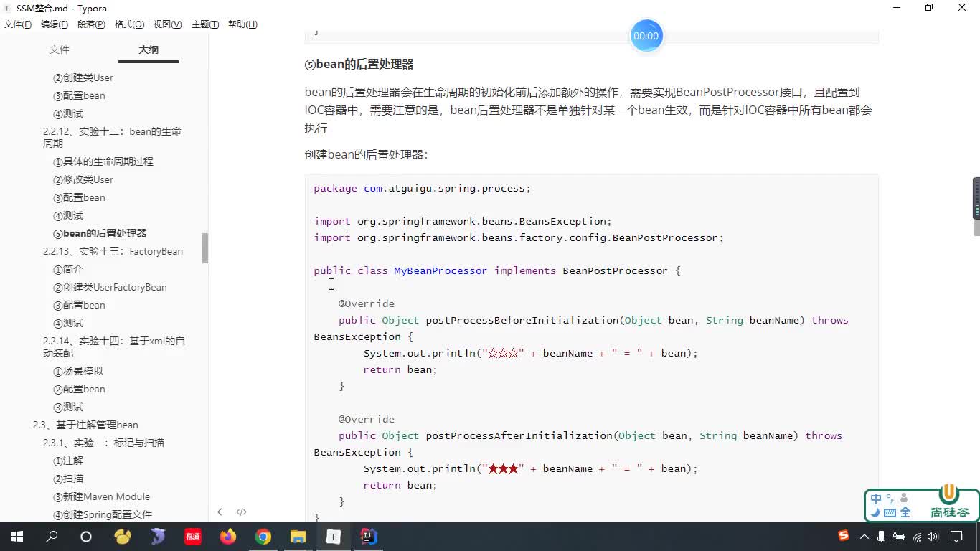Click the 00:00 recording timer bubble
Image resolution: width=980 pixels, height=551 pixels.
click(x=646, y=36)
